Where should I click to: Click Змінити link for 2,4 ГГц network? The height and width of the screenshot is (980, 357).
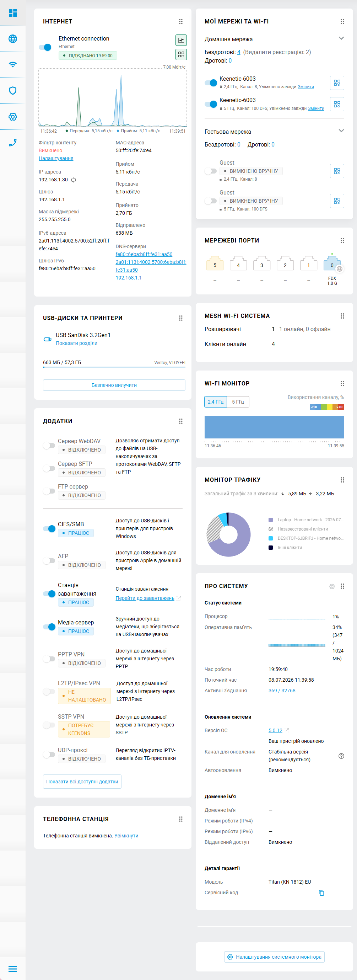306,87
